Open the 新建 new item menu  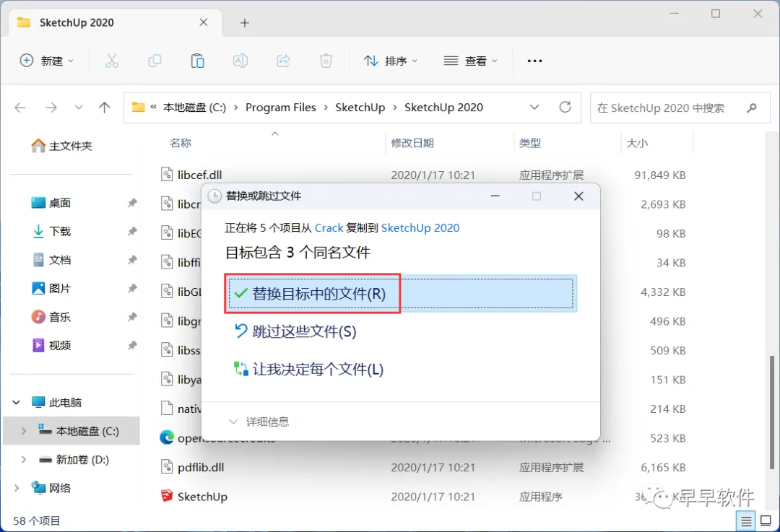point(46,61)
